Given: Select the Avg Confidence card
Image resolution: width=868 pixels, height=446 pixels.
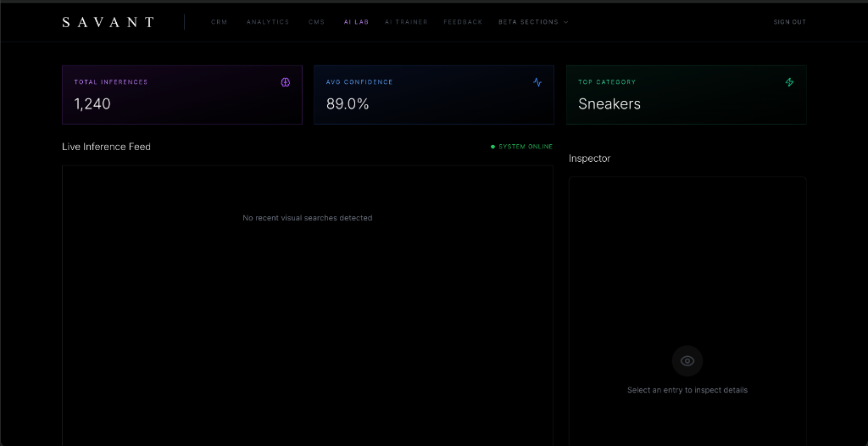Looking at the screenshot, I should 434,95.
